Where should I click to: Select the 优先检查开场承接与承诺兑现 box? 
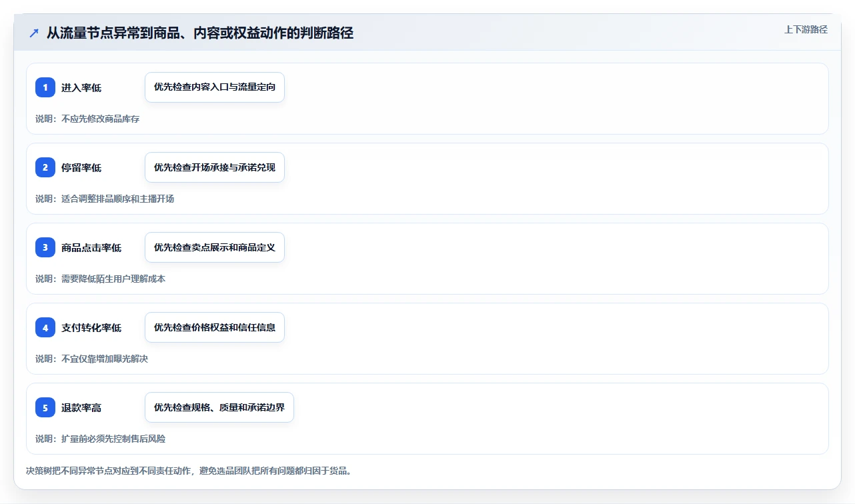215,167
